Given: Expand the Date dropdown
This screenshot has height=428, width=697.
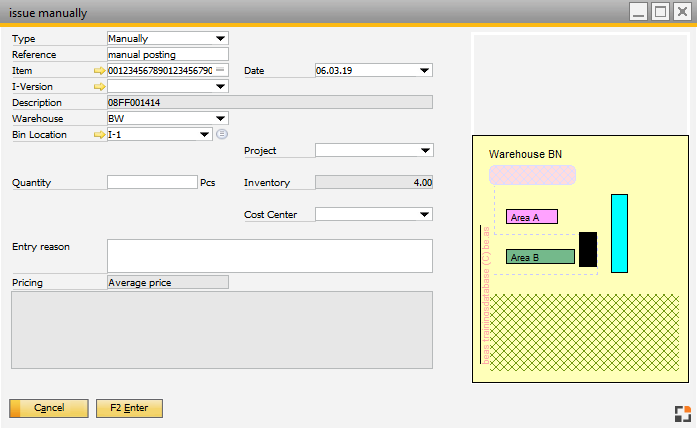Looking at the screenshot, I should coord(424,71).
